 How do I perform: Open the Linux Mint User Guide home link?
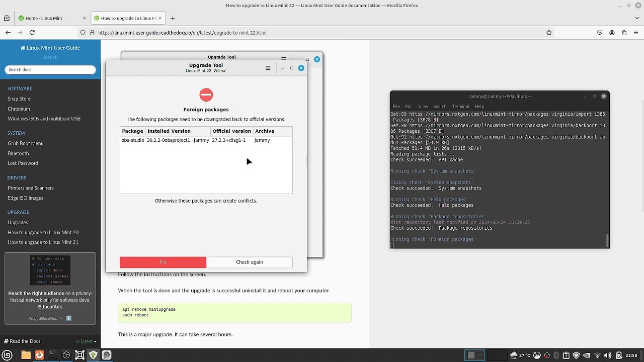tap(50, 48)
